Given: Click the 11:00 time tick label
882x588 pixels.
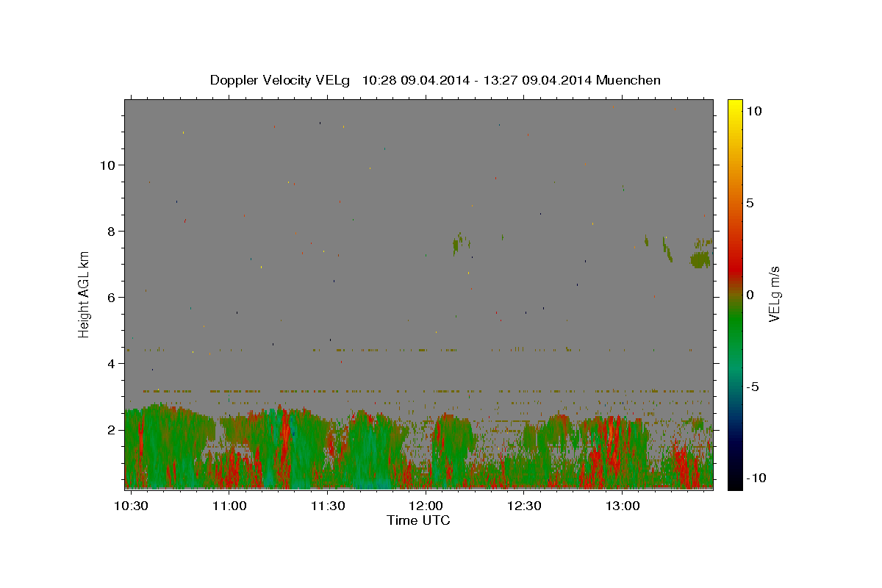Looking at the screenshot, I should (x=230, y=506).
